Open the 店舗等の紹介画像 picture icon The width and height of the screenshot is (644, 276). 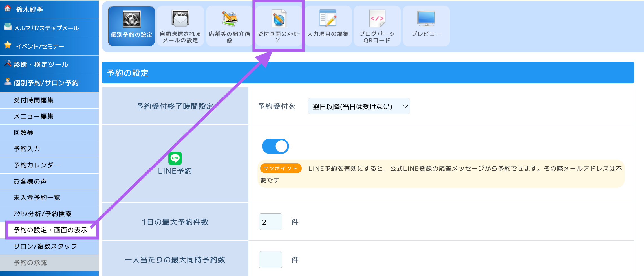tap(230, 19)
